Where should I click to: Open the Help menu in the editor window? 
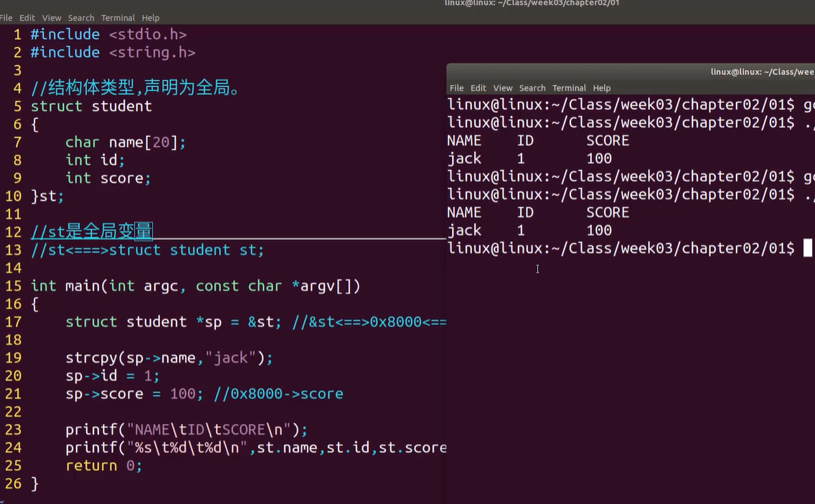point(151,18)
